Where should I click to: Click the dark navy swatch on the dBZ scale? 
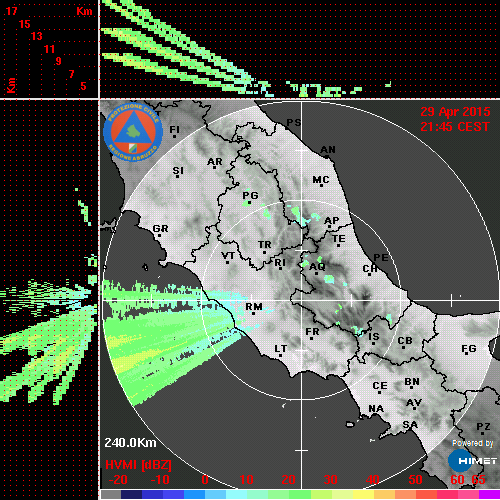point(131,494)
